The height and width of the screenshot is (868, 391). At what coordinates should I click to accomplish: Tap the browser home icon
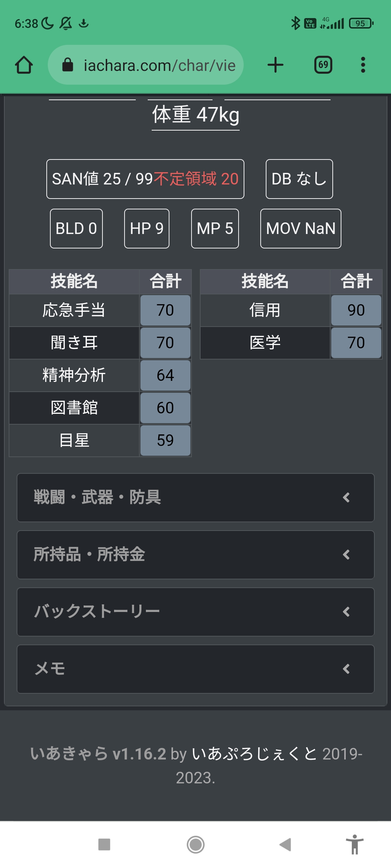tap(24, 65)
